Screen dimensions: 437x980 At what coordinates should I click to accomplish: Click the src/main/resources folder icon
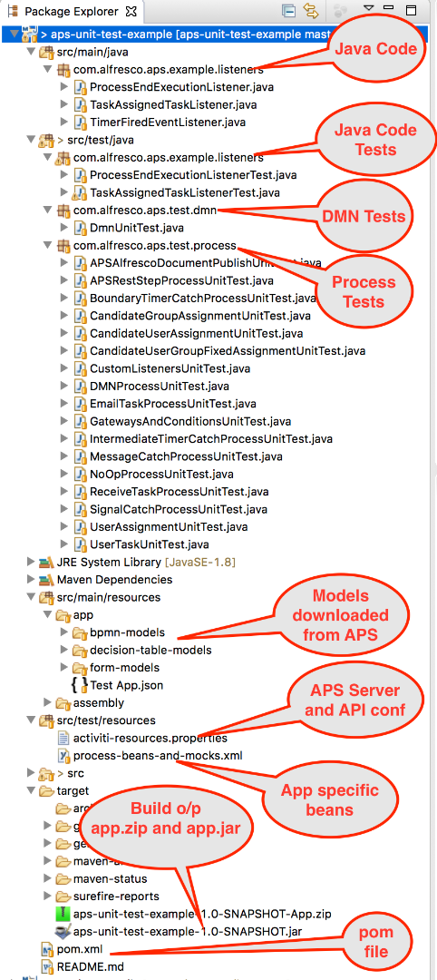(x=46, y=597)
